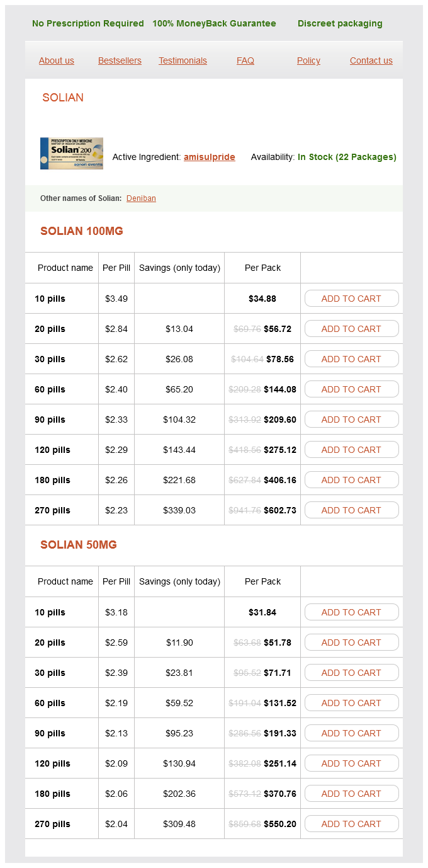
Task: Add Solian 100mg 90 pills to cart
Action: click(351, 420)
